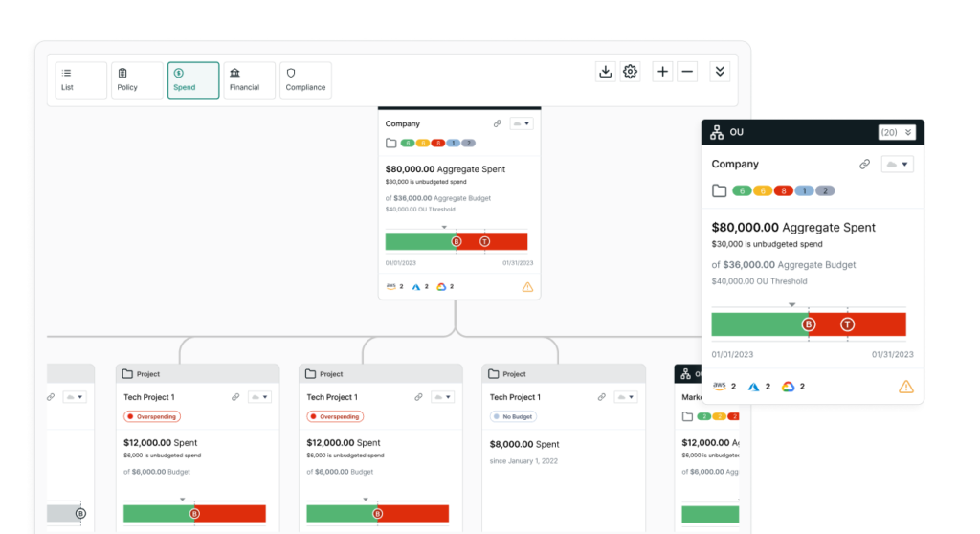Click the AWS icon in the OU panel
The height and width of the screenshot is (534, 980).
719,387
